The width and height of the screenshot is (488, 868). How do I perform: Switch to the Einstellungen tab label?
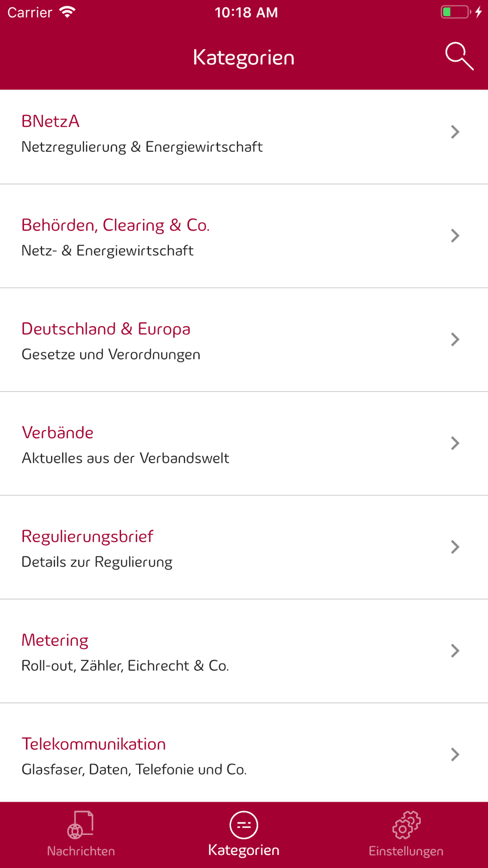point(406,851)
